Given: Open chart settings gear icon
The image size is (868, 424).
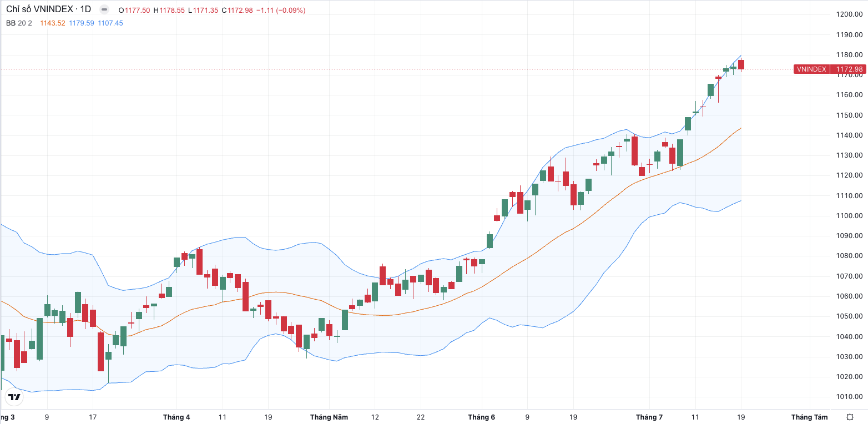Looking at the screenshot, I should pyautogui.click(x=850, y=417).
